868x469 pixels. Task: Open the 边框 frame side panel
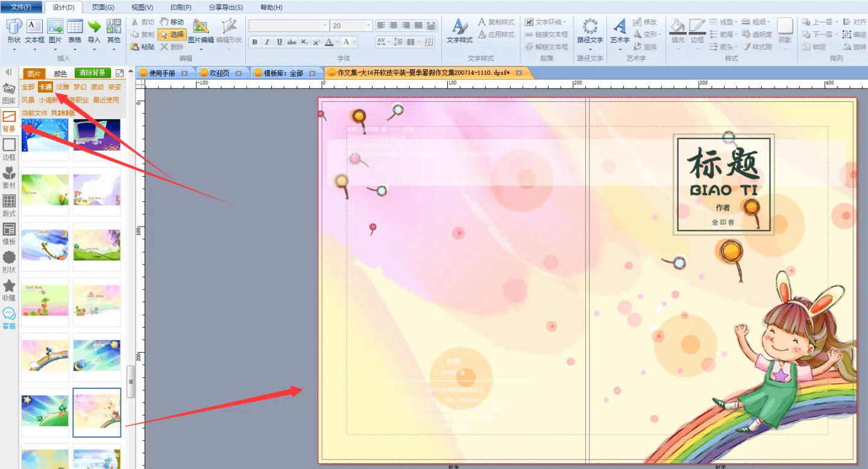[x=9, y=150]
